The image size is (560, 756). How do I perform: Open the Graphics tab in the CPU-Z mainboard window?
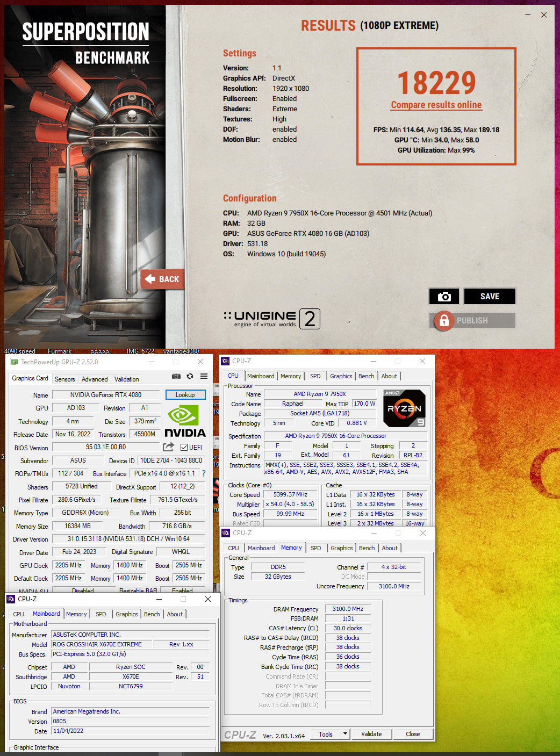click(127, 614)
